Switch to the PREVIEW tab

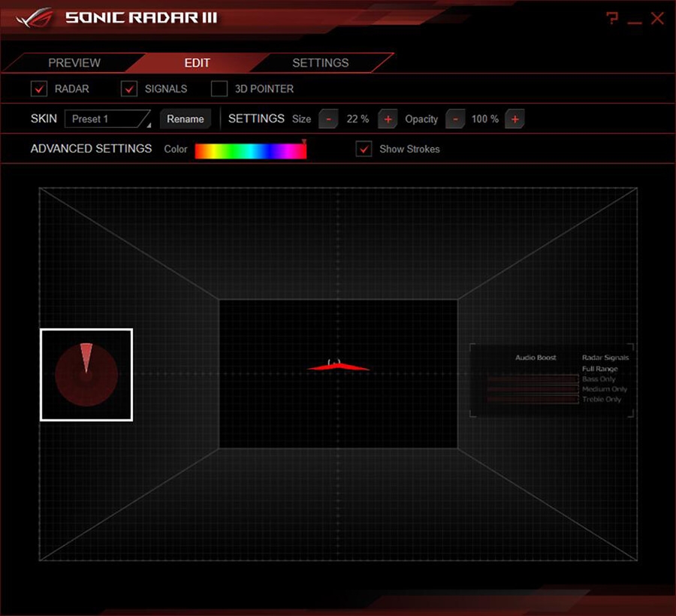point(74,63)
